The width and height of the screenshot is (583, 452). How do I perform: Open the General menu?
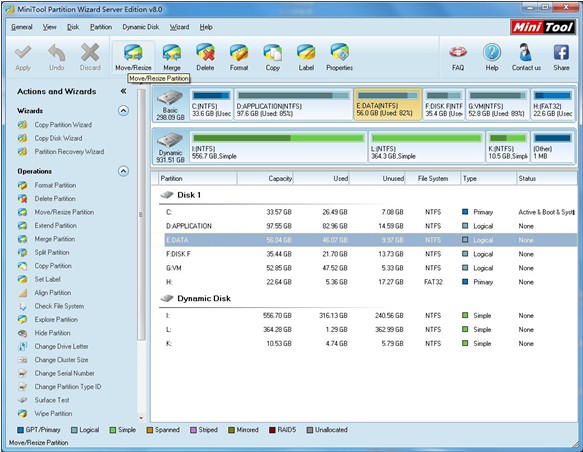coord(22,27)
